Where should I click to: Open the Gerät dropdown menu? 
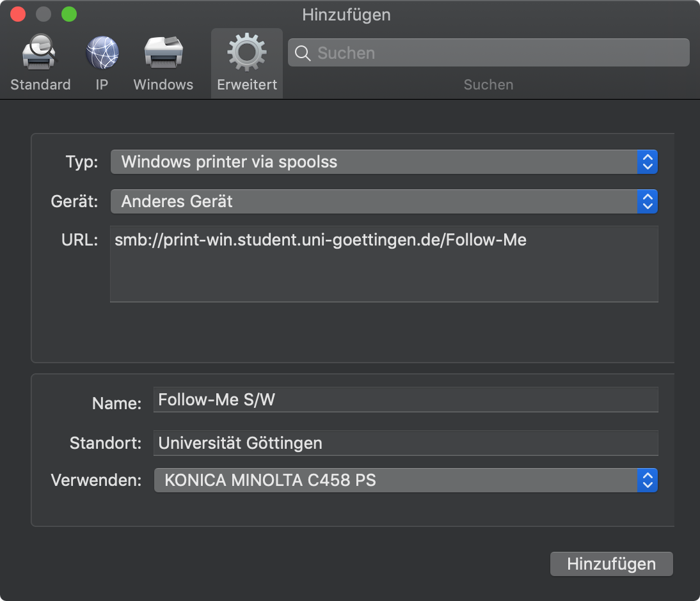(384, 201)
